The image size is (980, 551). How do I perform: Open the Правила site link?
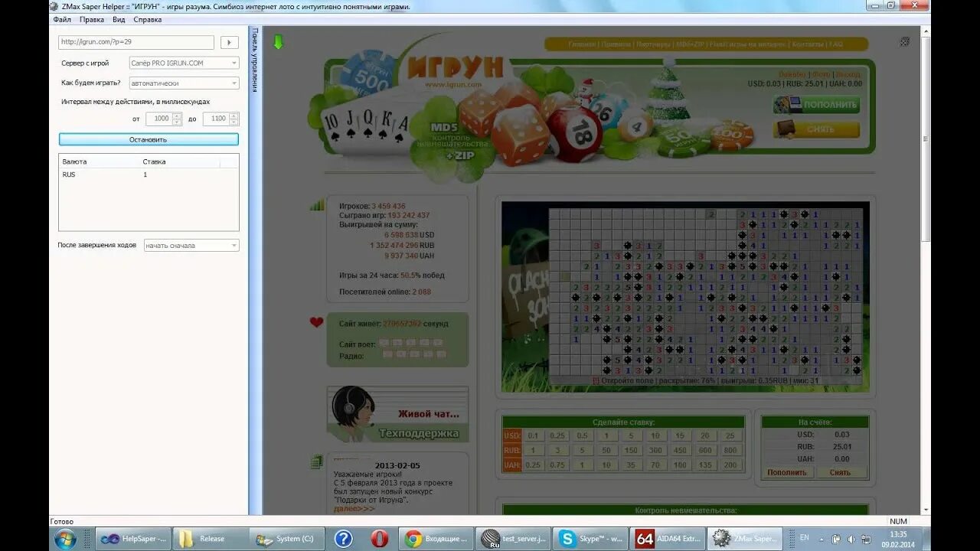click(616, 44)
